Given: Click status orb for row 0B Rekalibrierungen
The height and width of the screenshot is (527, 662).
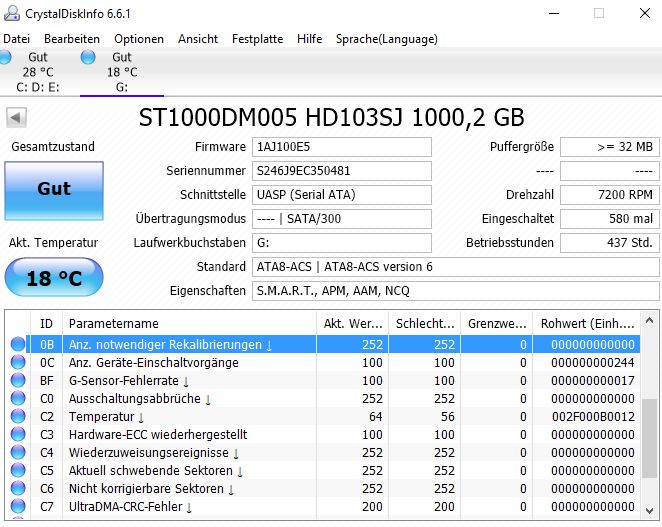Looking at the screenshot, I should click(18, 344).
